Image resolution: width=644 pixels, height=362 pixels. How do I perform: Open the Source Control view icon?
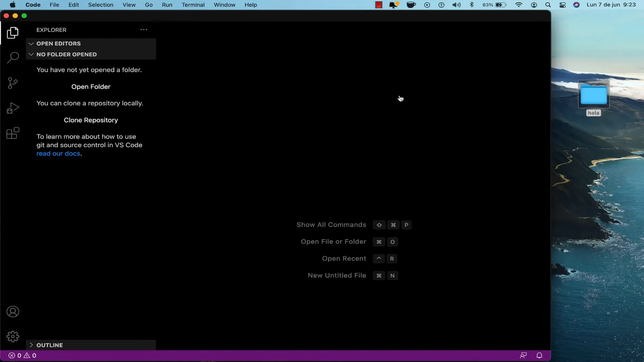(12, 83)
